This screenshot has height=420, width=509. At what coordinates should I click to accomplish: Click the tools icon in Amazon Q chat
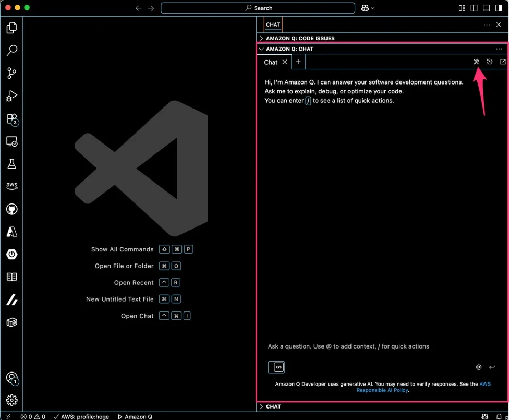click(476, 62)
